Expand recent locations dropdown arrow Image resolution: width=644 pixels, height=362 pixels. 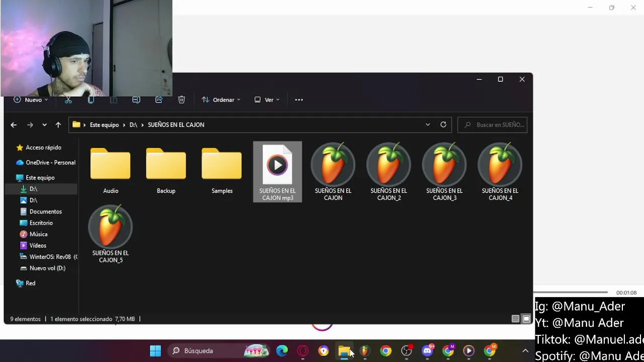click(44, 125)
